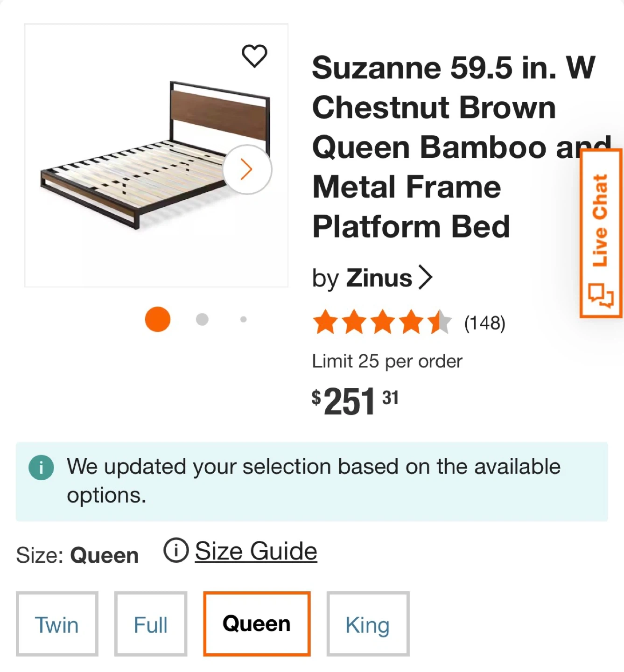Image resolution: width=624 pixels, height=672 pixels.
Task: Pick the King size option
Action: pyautogui.click(x=368, y=624)
